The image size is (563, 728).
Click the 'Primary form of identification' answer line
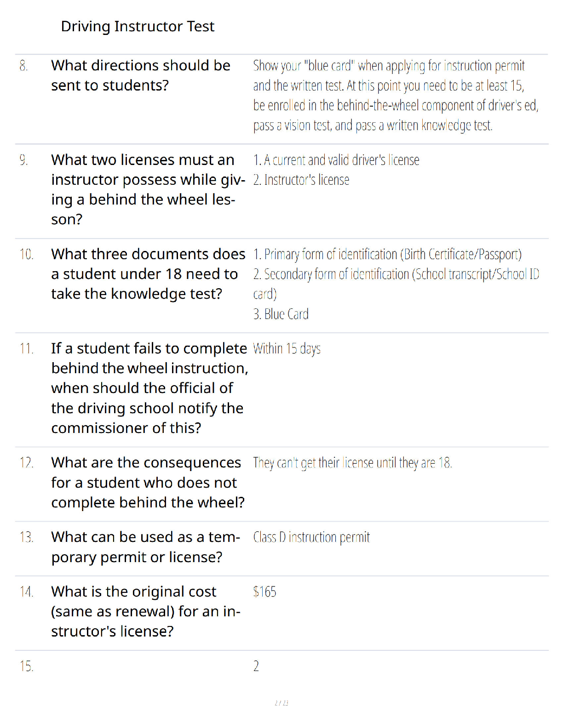point(387,255)
